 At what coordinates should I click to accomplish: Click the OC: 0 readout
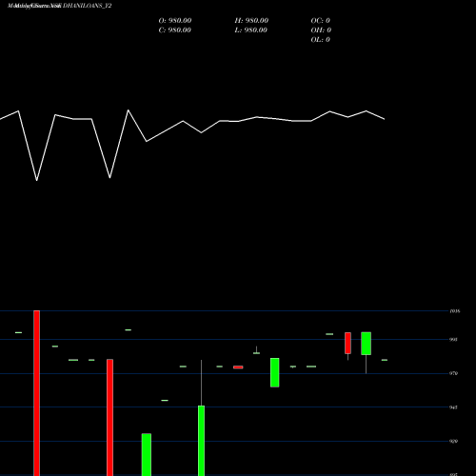click(320, 21)
